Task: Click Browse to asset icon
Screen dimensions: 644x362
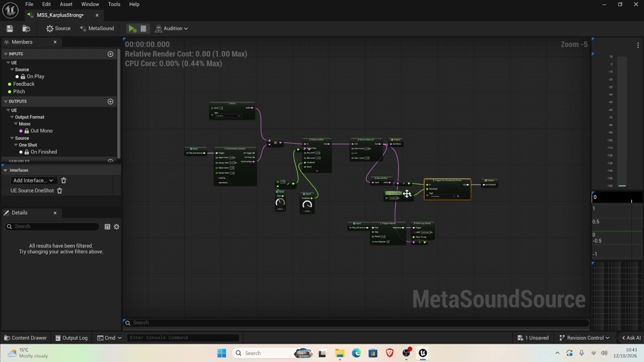Action: (26, 29)
